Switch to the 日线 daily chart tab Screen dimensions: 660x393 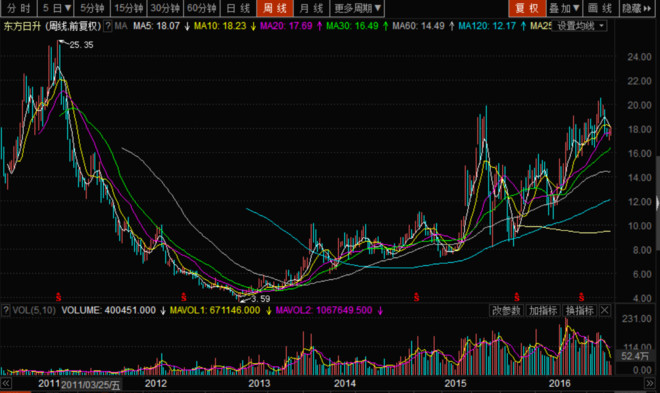pos(238,8)
